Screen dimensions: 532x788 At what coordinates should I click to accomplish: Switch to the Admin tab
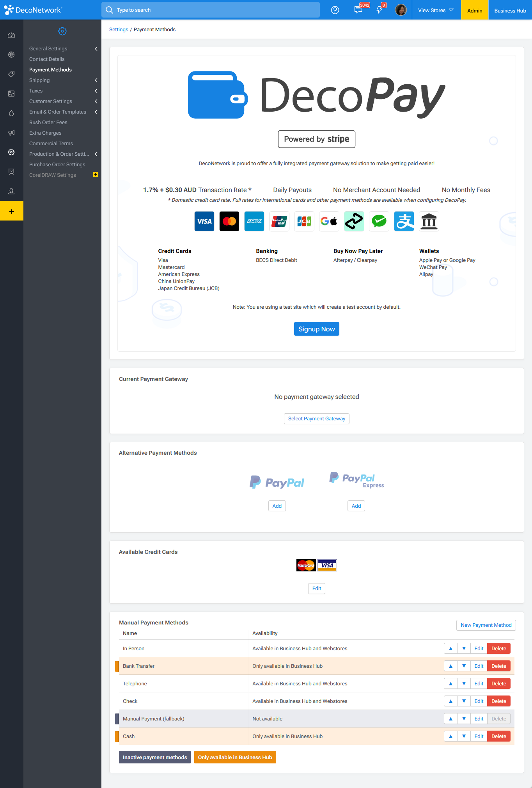(475, 10)
